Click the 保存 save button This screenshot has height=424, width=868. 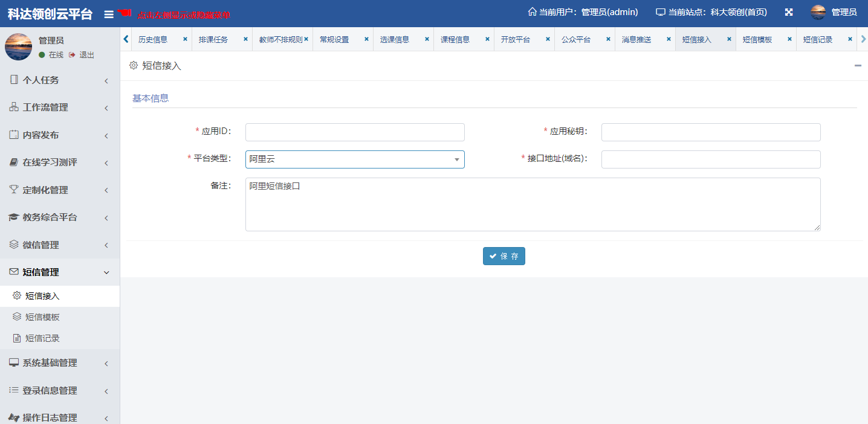(504, 256)
